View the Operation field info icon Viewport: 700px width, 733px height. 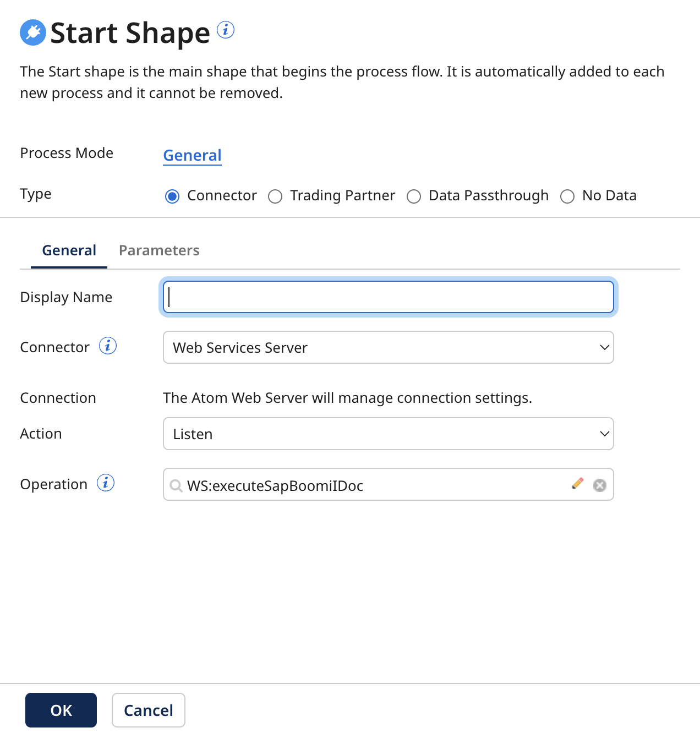tap(105, 483)
